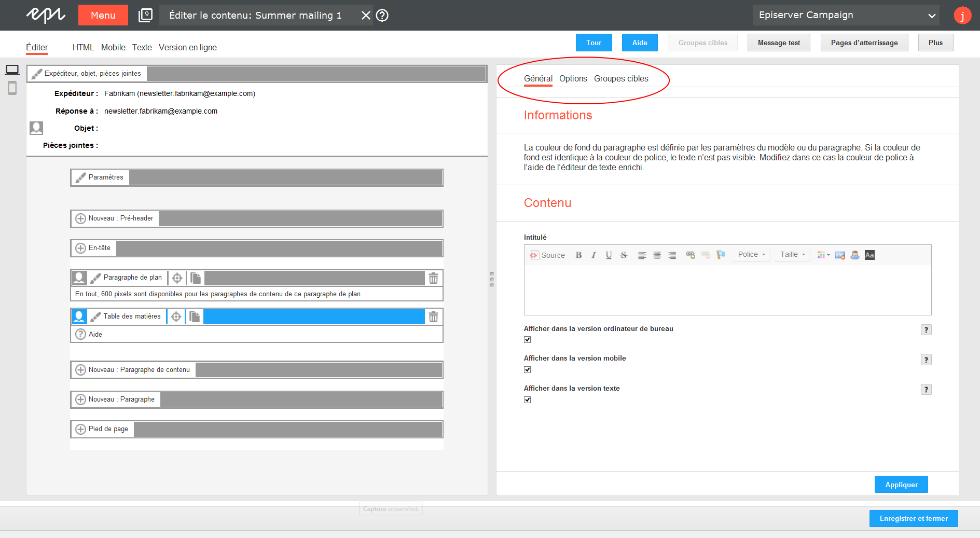The width and height of the screenshot is (980, 538).
Task: Insert a link in the editor
Action: [x=690, y=255]
